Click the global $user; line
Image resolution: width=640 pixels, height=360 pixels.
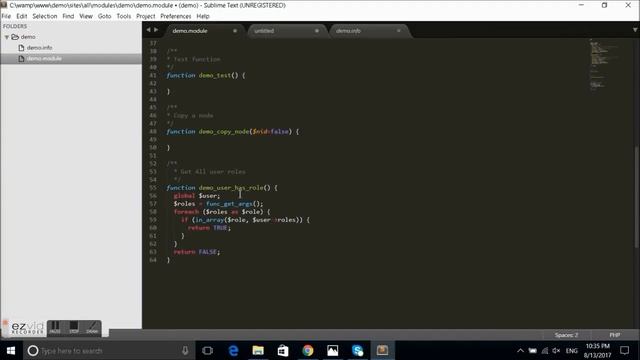197,196
